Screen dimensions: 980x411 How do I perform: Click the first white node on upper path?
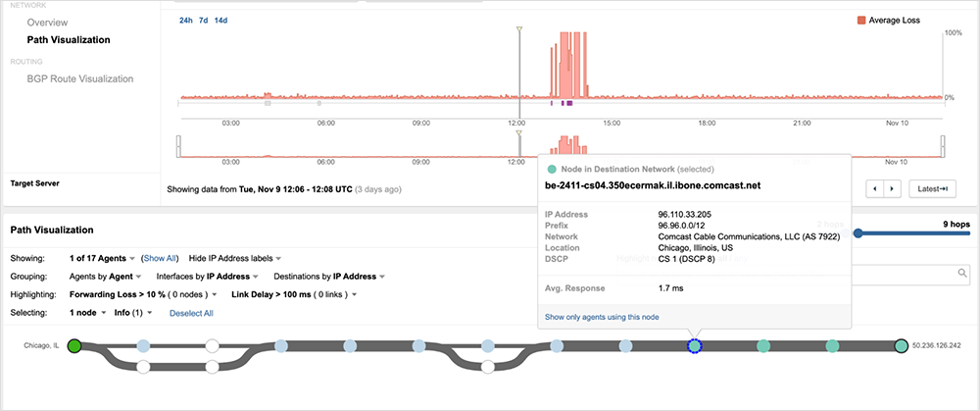click(x=212, y=345)
